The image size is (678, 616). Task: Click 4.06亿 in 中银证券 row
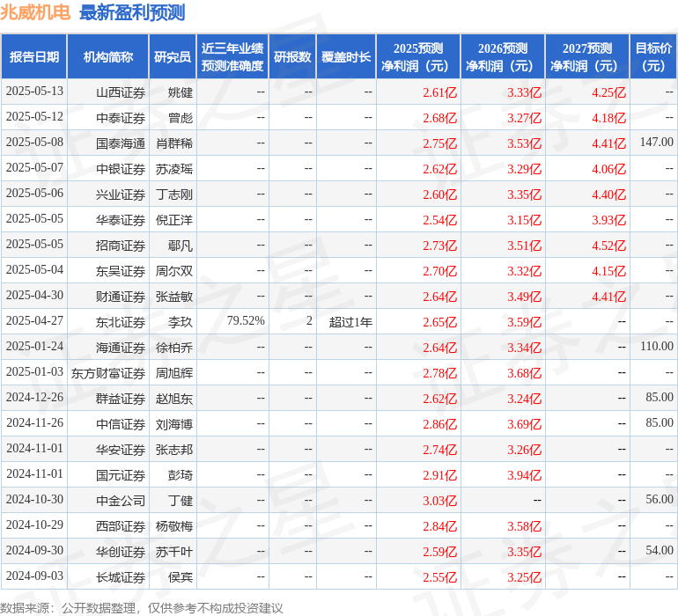tap(608, 169)
